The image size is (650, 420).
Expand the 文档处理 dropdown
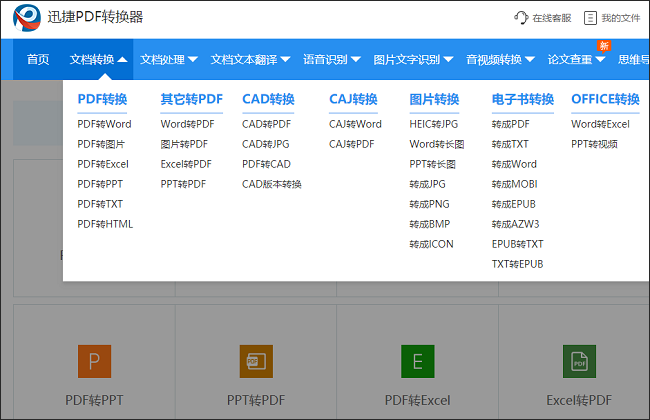coord(169,59)
